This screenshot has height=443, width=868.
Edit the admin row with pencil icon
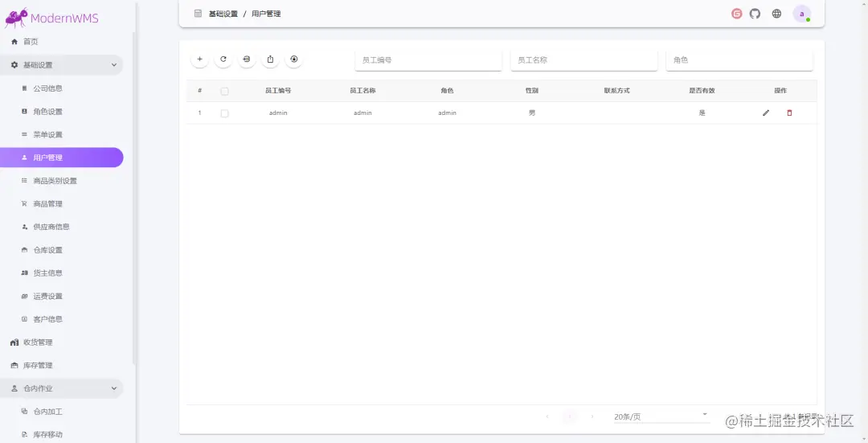766,113
